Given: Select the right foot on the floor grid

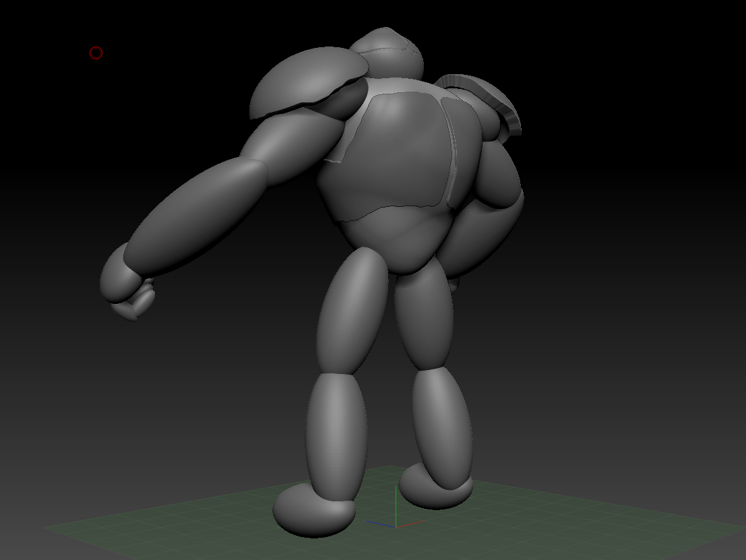Looking at the screenshot, I should tap(435, 488).
